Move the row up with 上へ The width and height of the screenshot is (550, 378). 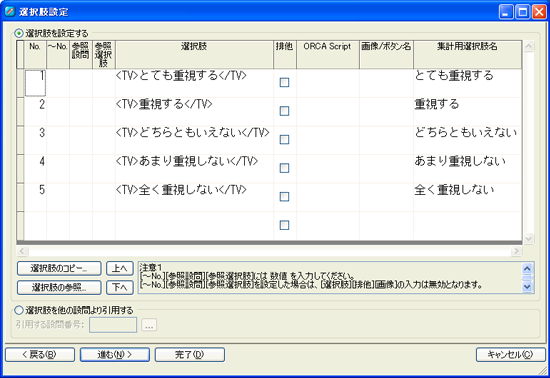(120, 269)
